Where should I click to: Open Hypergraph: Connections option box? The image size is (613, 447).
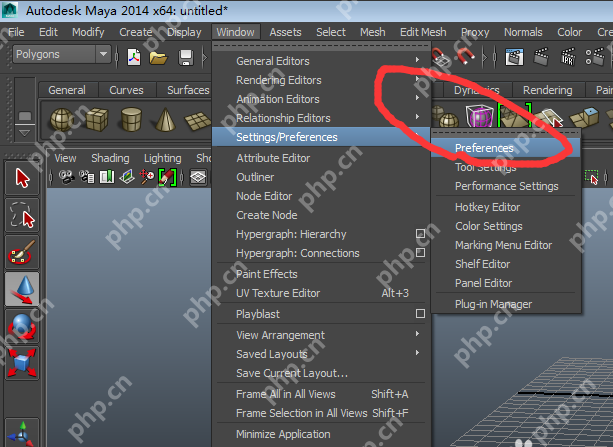[x=420, y=253]
